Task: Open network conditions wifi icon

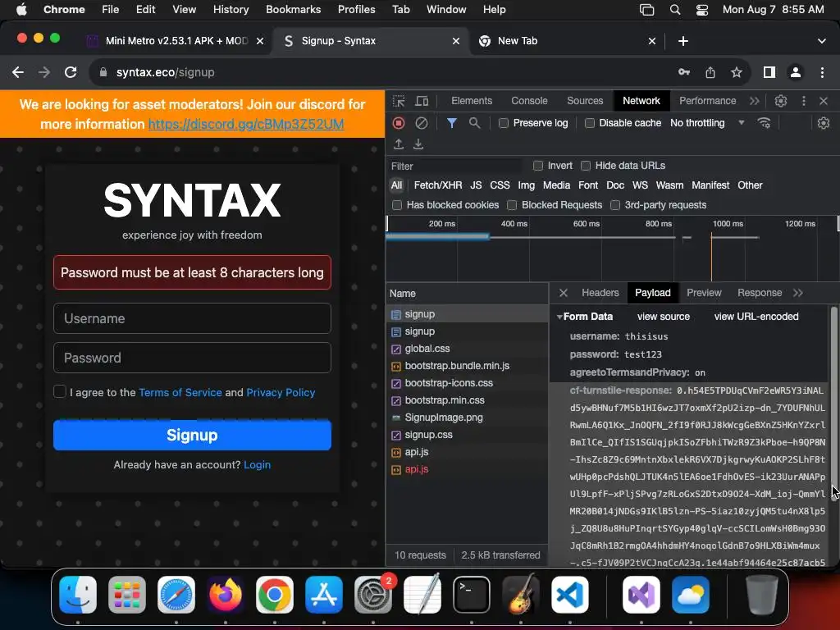Action: click(x=764, y=123)
